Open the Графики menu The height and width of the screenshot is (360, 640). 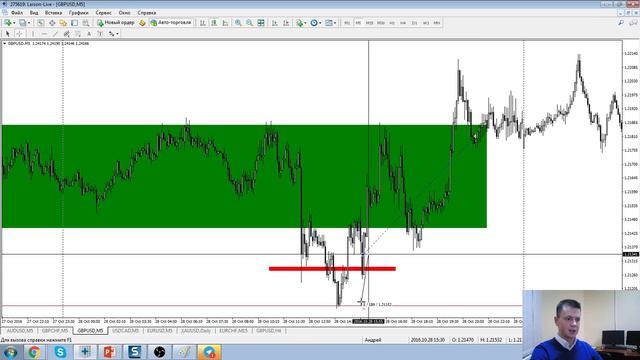[x=78, y=13]
